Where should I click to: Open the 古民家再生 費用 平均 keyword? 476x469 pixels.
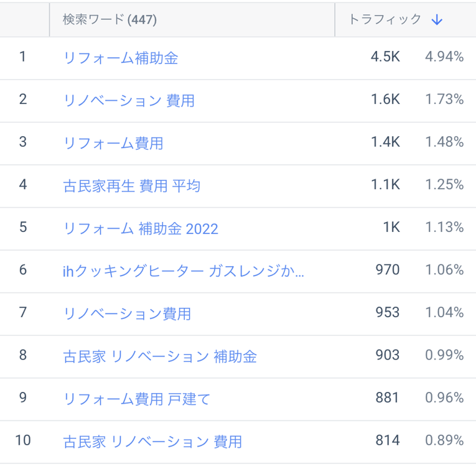tap(132, 185)
